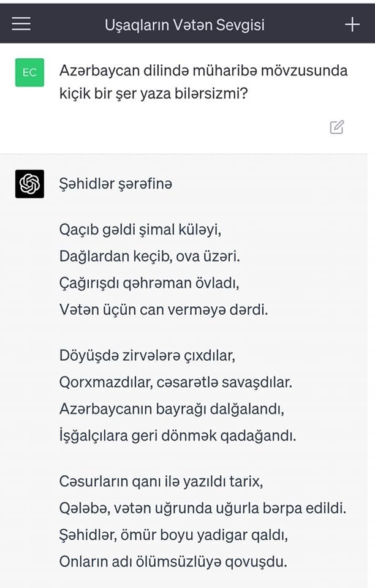
Task: Click the line 'Qaçıb gəldi şimal küləyi'
Action: (140, 230)
